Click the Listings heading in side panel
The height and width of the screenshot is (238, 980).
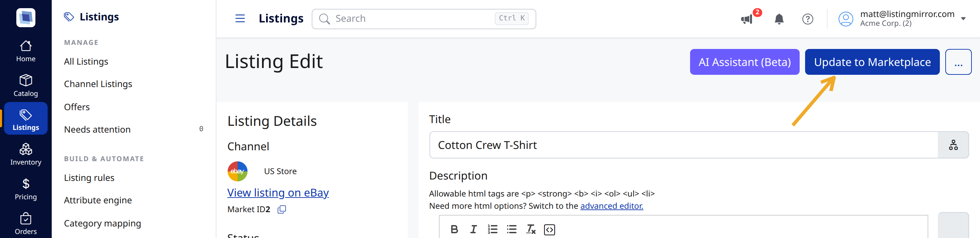pos(99,17)
